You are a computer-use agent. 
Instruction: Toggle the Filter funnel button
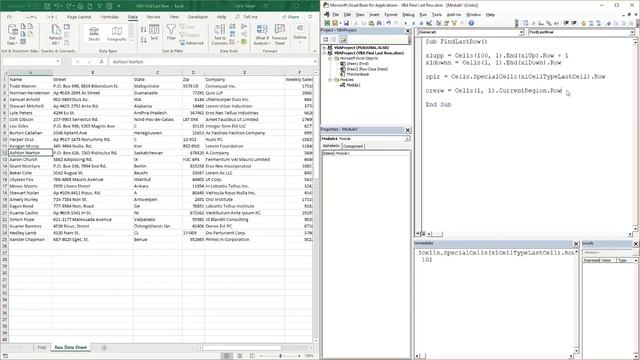pyautogui.click(x=171, y=33)
